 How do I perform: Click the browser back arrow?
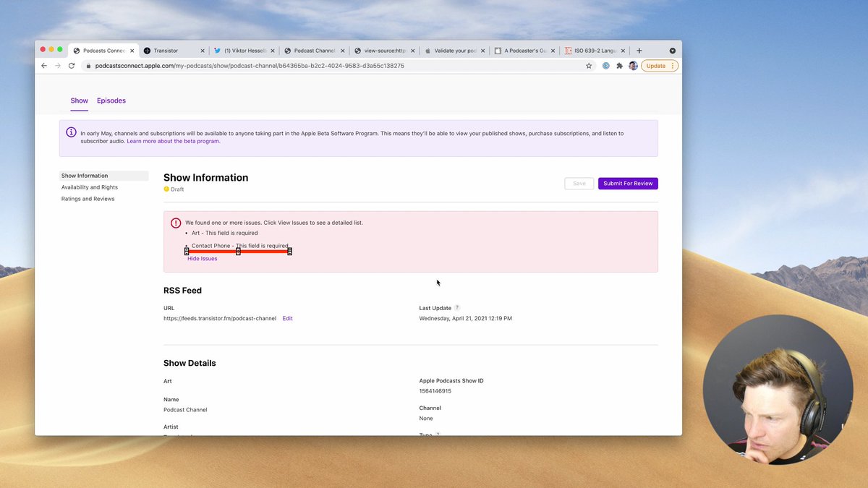pyautogui.click(x=44, y=66)
